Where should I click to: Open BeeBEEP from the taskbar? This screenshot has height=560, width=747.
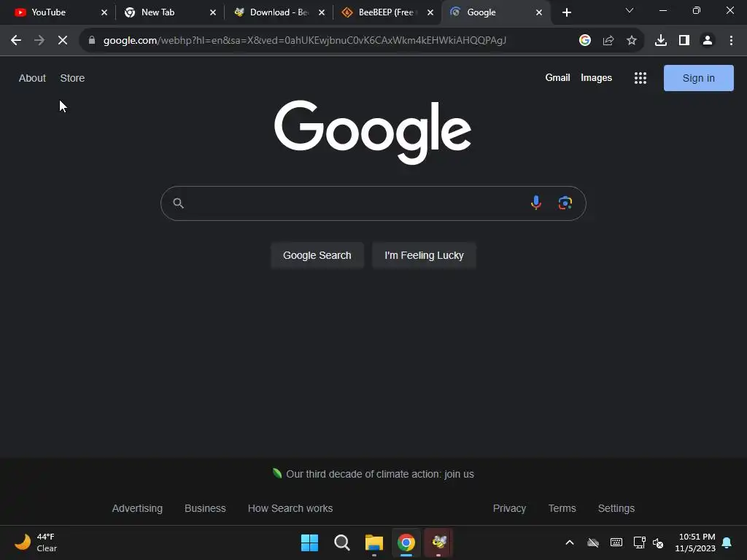pyautogui.click(x=438, y=542)
